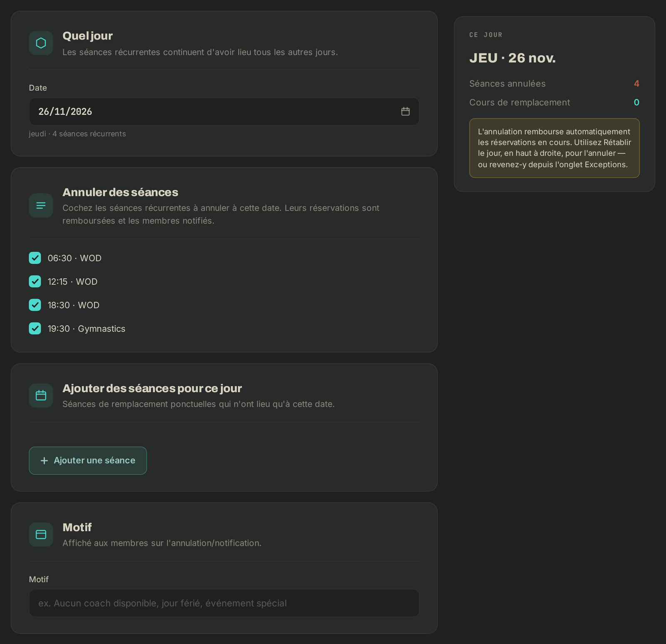Image resolution: width=666 pixels, height=644 pixels.
Task: Click the "CE JOUR" label
Action: 486,35
